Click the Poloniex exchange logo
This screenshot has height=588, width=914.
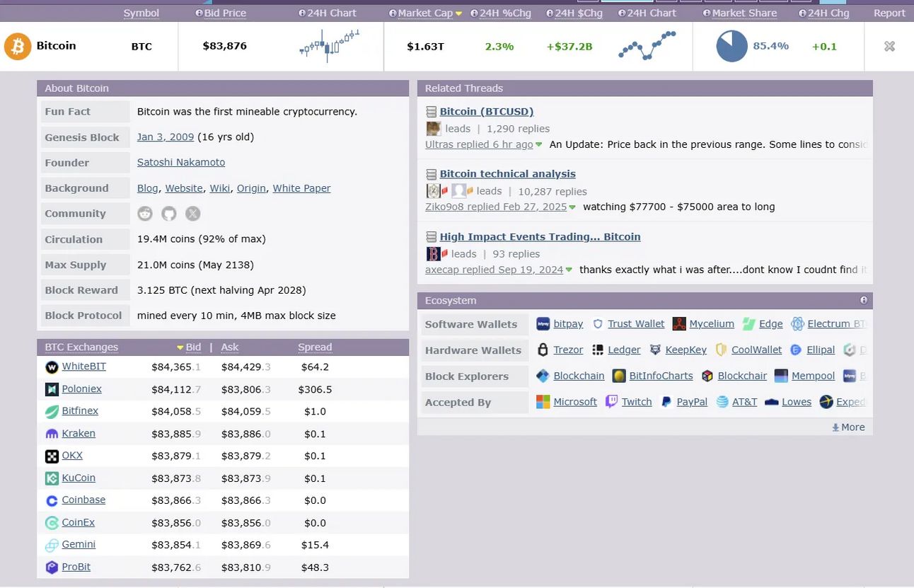(x=52, y=389)
